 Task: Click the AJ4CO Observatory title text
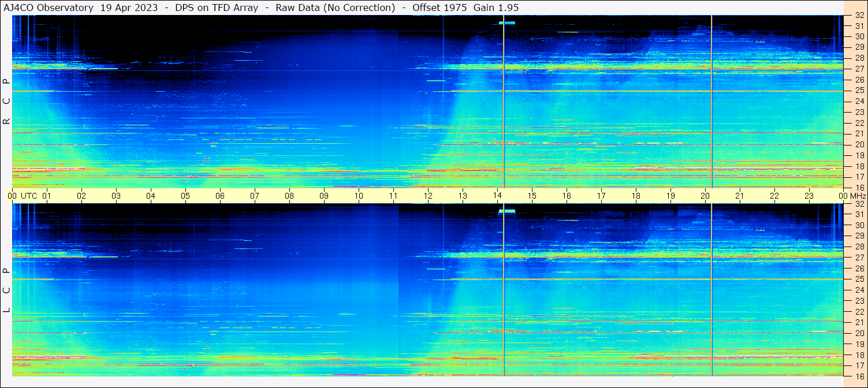click(x=49, y=8)
